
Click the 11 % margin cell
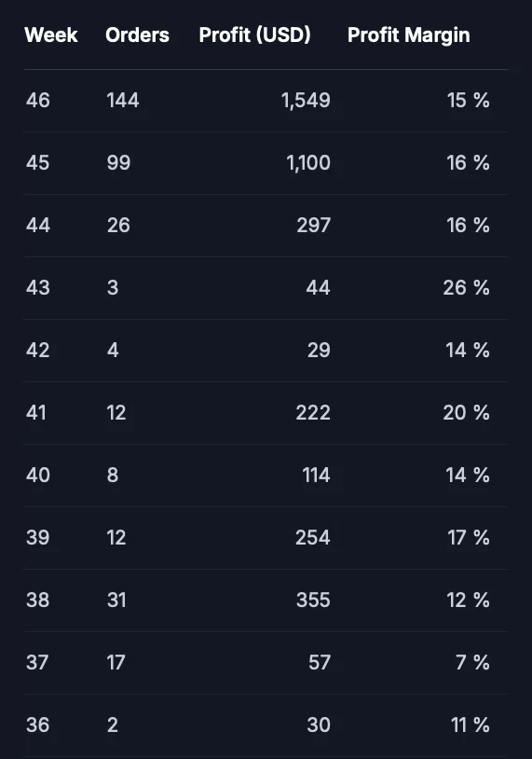(471, 724)
